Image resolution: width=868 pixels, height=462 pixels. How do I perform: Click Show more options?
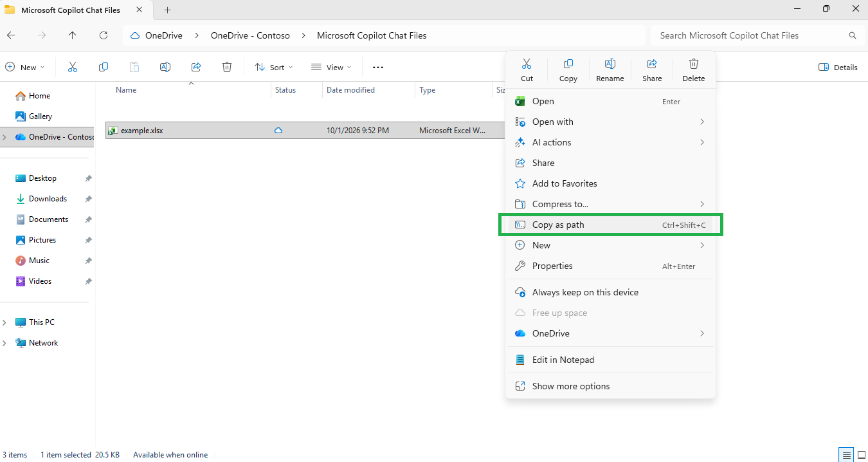point(610,386)
